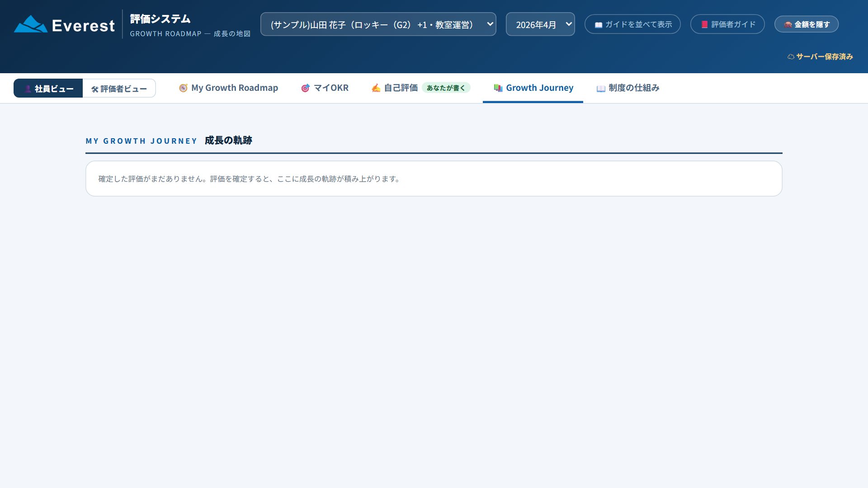868x488 pixels.
Task: Click the あなたが書く badge
Action: coord(446,88)
